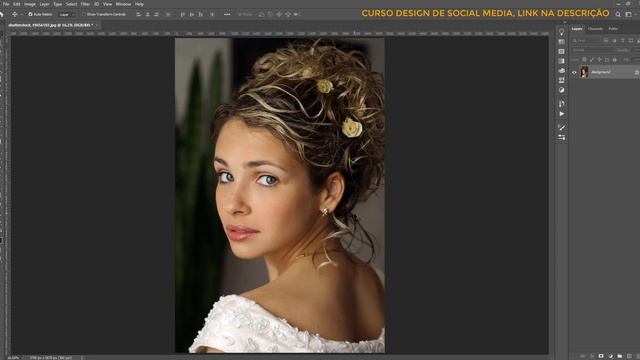Open the Edit menu
The image size is (640, 360).
[x=17, y=4]
